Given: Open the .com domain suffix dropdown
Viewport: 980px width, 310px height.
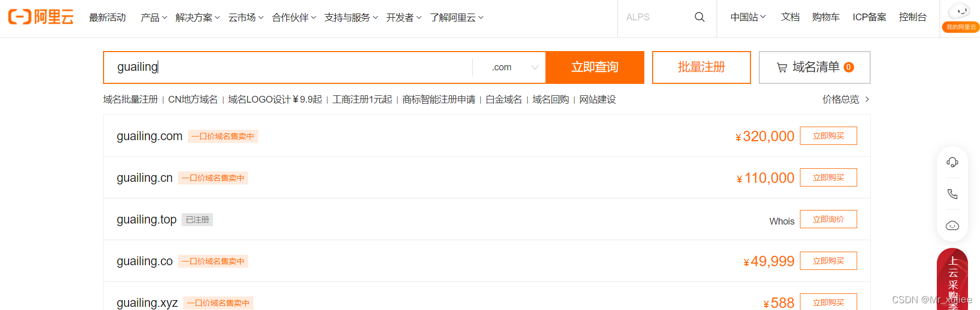Looking at the screenshot, I should (x=515, y=67).
